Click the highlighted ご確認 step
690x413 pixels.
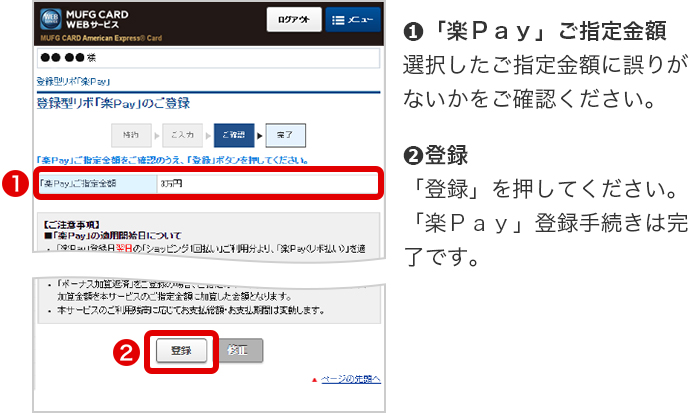233,135
